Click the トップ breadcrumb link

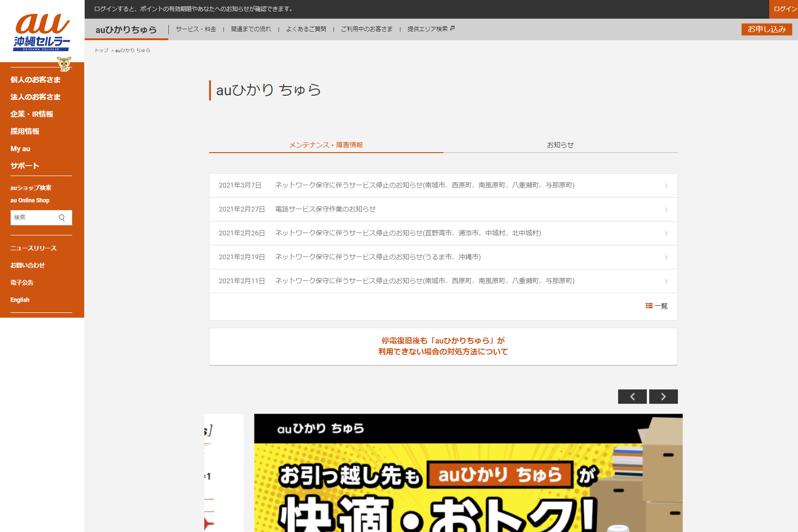click(101, 50)
